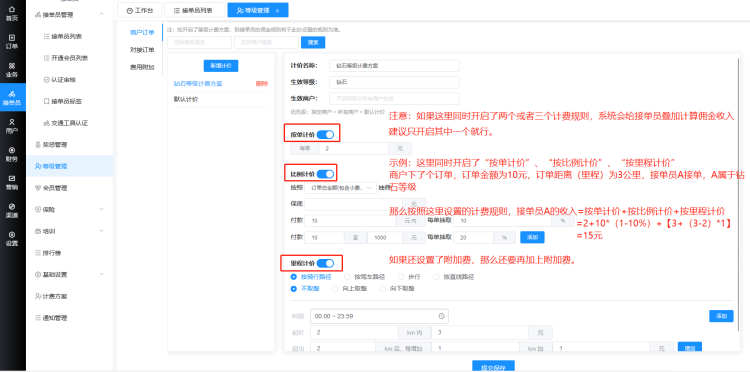Expand the 培训 menu group
This screenshot has height=372, width=750.
point(101,231)
